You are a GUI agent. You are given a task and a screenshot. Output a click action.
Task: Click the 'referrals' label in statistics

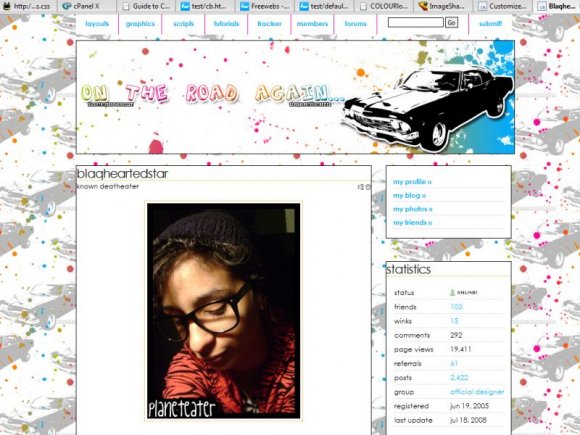tap(408, 363)
